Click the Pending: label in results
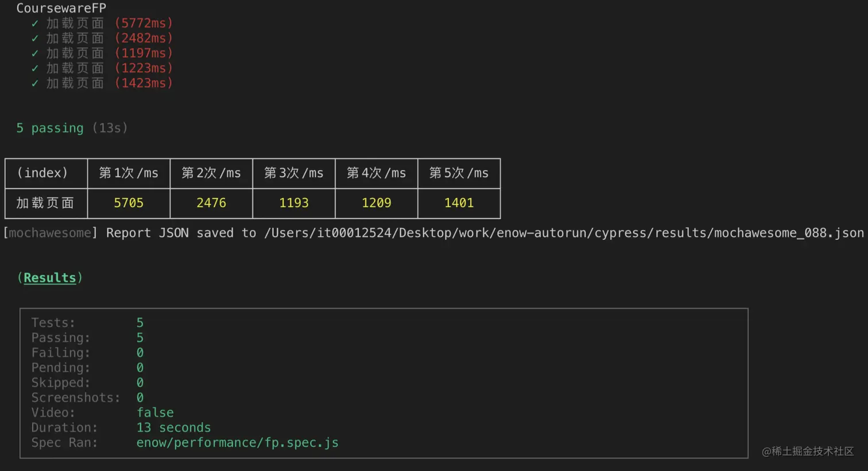The height and width of the screenshot is (471, 868). pos(61,368)
